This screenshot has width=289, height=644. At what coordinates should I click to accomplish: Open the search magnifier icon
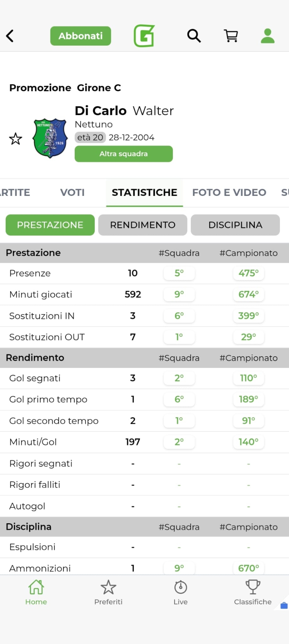[194, 36]
